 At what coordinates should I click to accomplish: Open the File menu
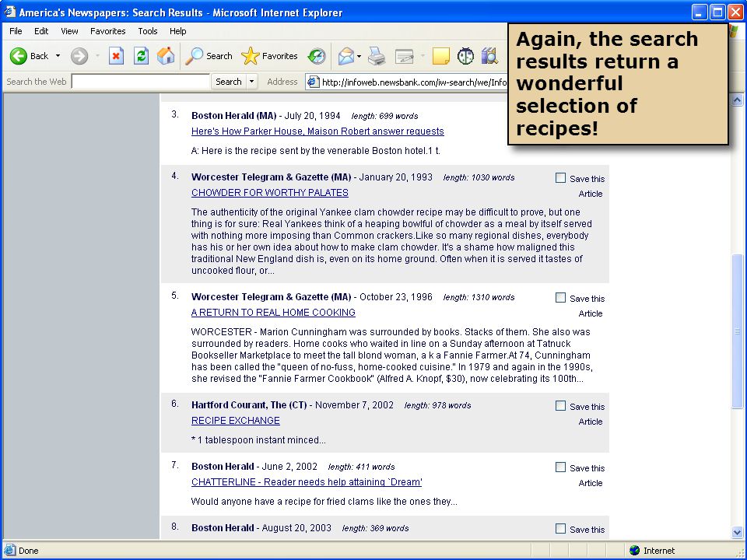(16, 31)
